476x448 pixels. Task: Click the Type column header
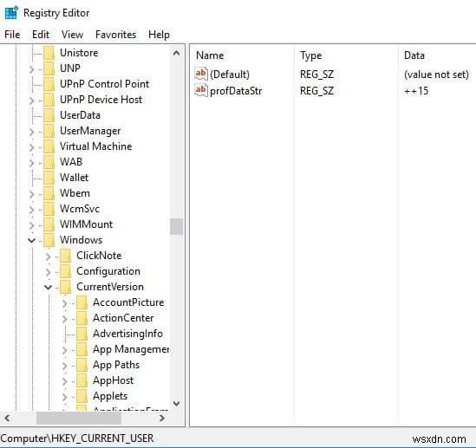[x=311, y=55]
